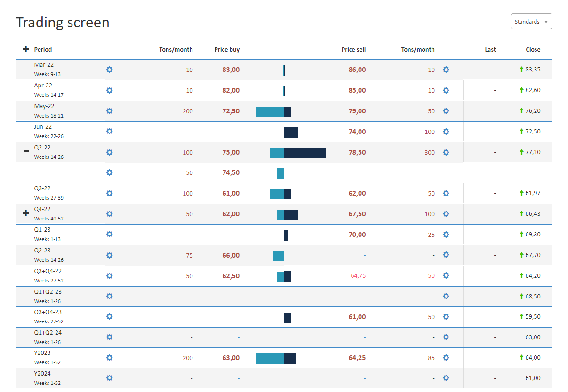Click the sell-side gear for Y2024
Viewport: 568px width, 392px height.
tap(446, 378)
